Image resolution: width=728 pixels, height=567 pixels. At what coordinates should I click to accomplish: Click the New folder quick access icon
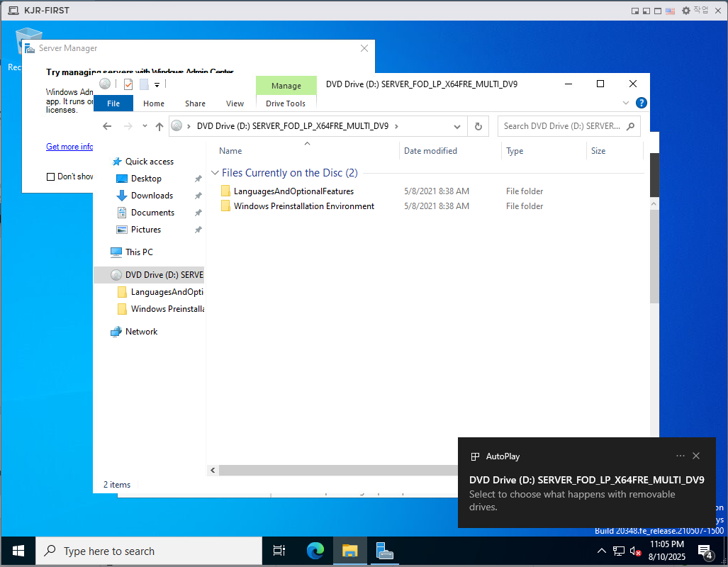tap(144, 84)
